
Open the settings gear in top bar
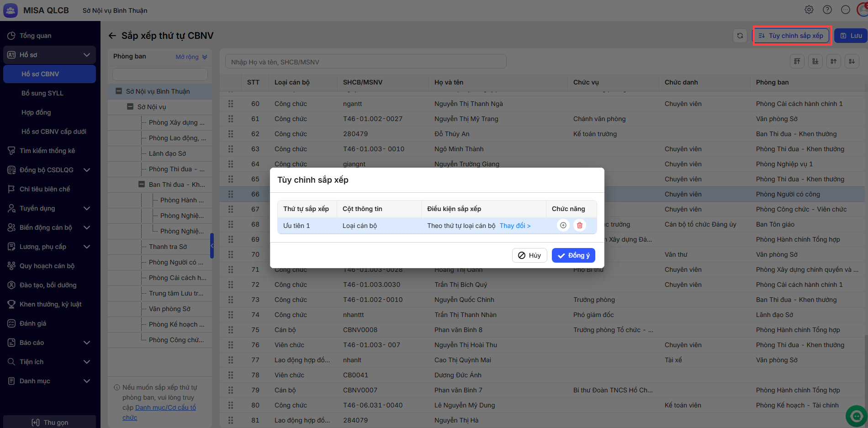(x=809, y=10)
